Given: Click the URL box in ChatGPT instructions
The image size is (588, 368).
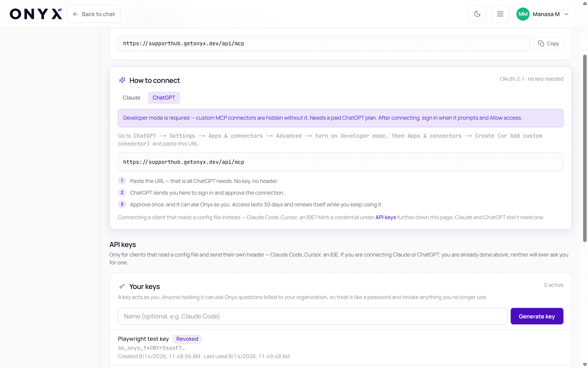Looking at the screenshot, I should [x=341, y=162].
